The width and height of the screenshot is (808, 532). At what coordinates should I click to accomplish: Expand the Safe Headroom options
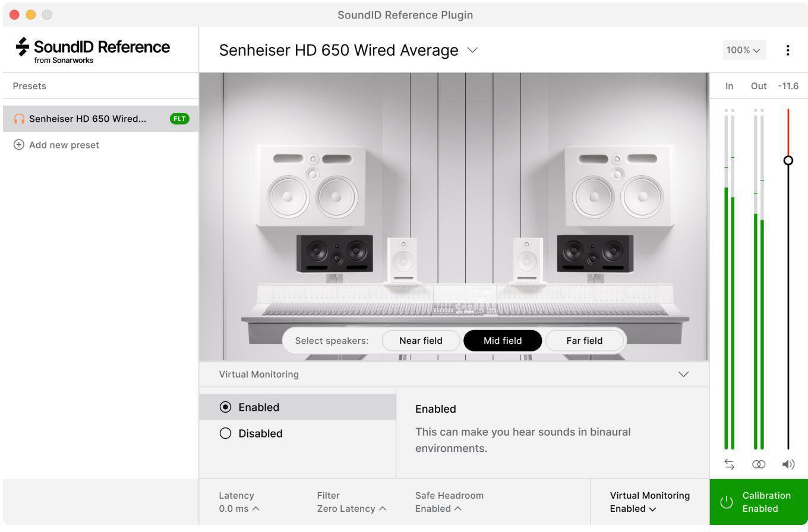point(438,508)
